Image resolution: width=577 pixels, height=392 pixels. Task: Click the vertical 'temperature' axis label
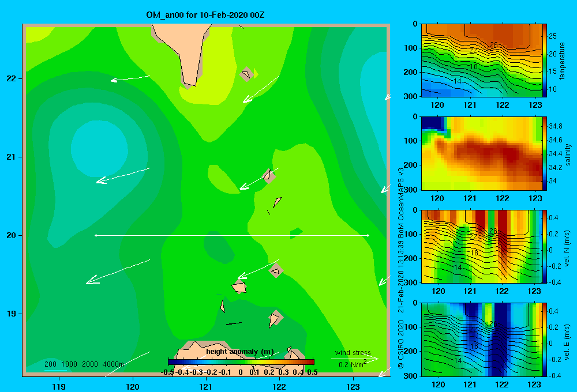pos(562,61)
